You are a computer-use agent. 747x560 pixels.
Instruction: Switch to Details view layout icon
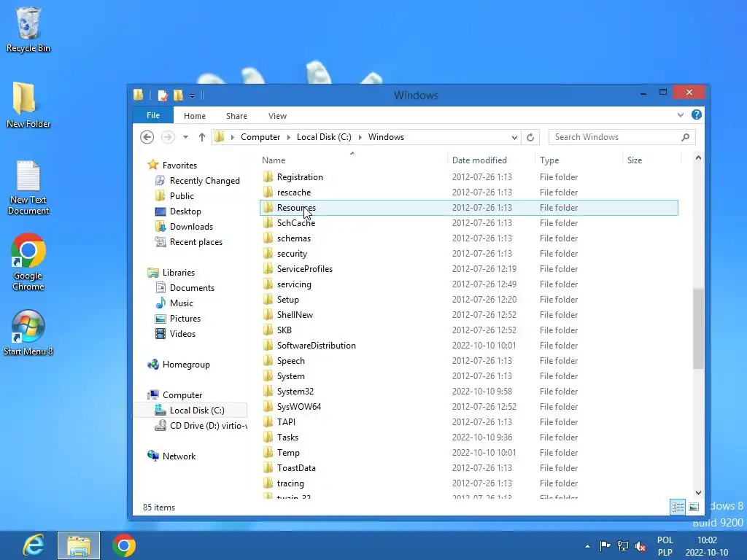coord(678,507)
